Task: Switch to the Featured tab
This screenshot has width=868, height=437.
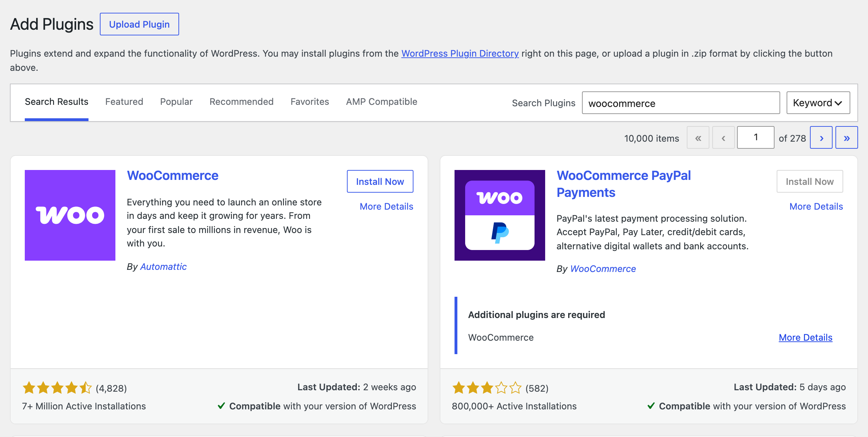Action: 124,102
